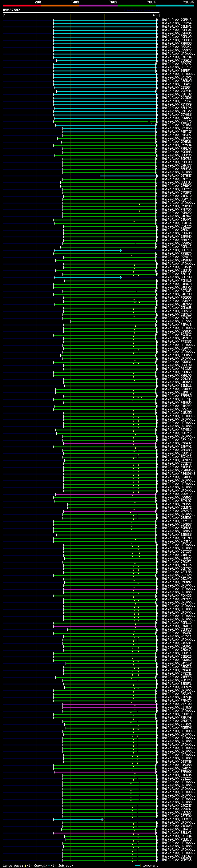Image resolution: width=197 pixels, height=868 pixels.
Task: Click the green ~80% identity legend bar
Action: pos(137,6)
